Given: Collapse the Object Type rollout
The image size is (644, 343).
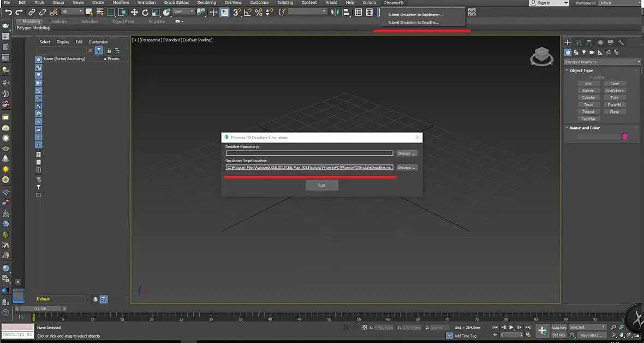Looking at the screenshot, I should tap(581, 70).
